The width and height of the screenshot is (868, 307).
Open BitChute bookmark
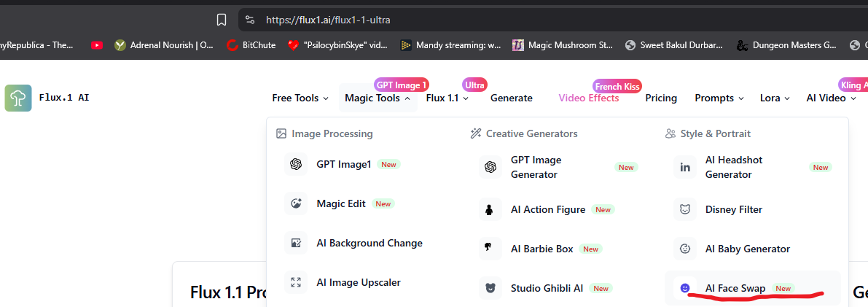pos(251,45)
